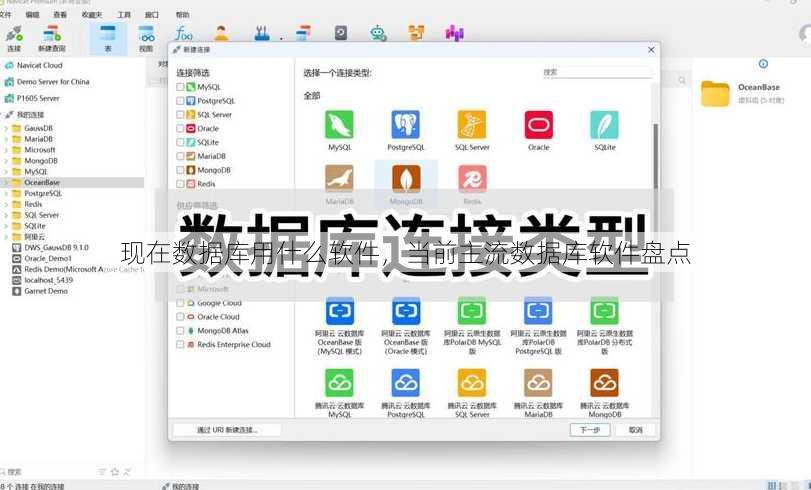Select 腾讯云 云数据库 SQL Server icon
This screenshot has height=490, width=811.
pos(472,383)
